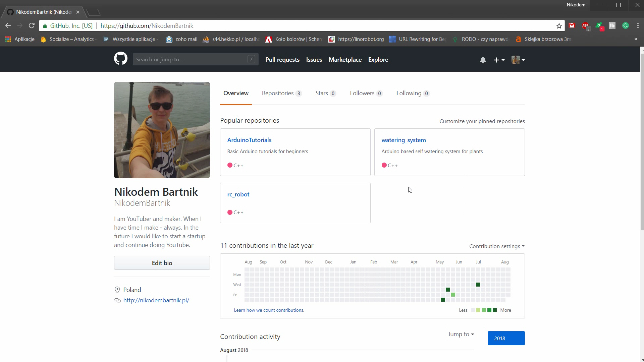The height and width of the screenshot is (362, 644).
Task: Expand Contribution settings dropdown
Action: pyautogui.click(x=496, y=246)
